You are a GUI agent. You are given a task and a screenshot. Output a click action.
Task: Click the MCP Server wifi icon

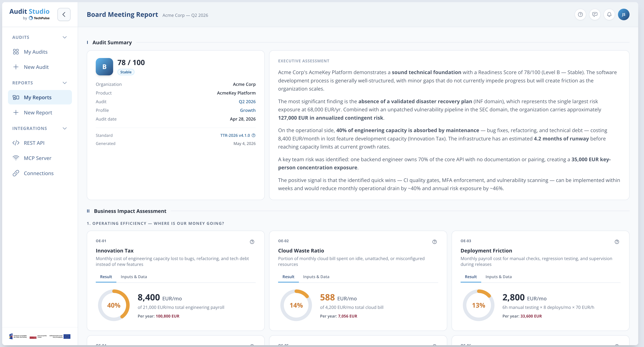click(x=16, y=158)
